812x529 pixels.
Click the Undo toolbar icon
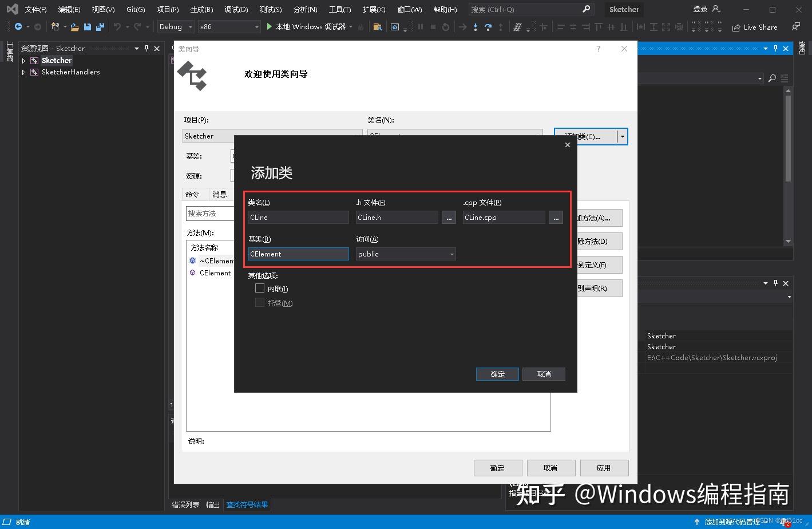[118, 26]
